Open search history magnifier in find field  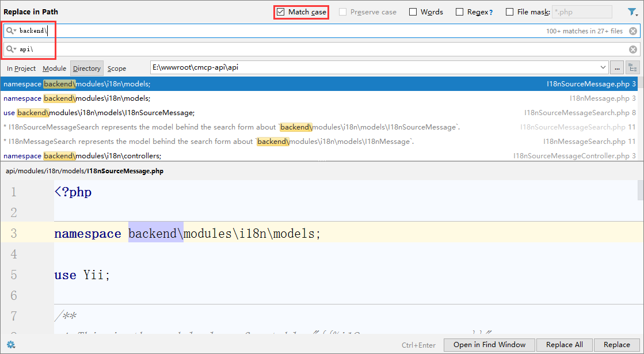pos(11,31)
